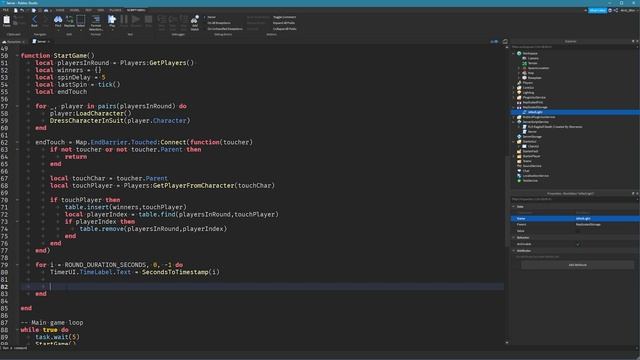Collapse the ServerScriptService node

tap(514, 122)
